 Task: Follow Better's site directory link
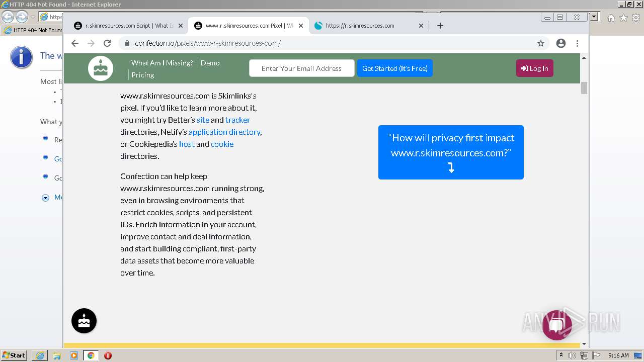click(203, 120)
